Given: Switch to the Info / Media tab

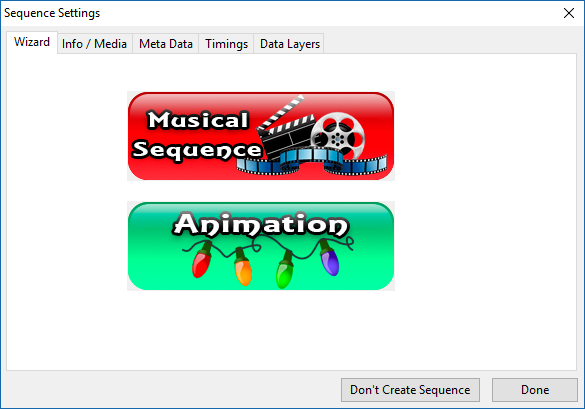Looking at the screenshot, I should 94,44.
